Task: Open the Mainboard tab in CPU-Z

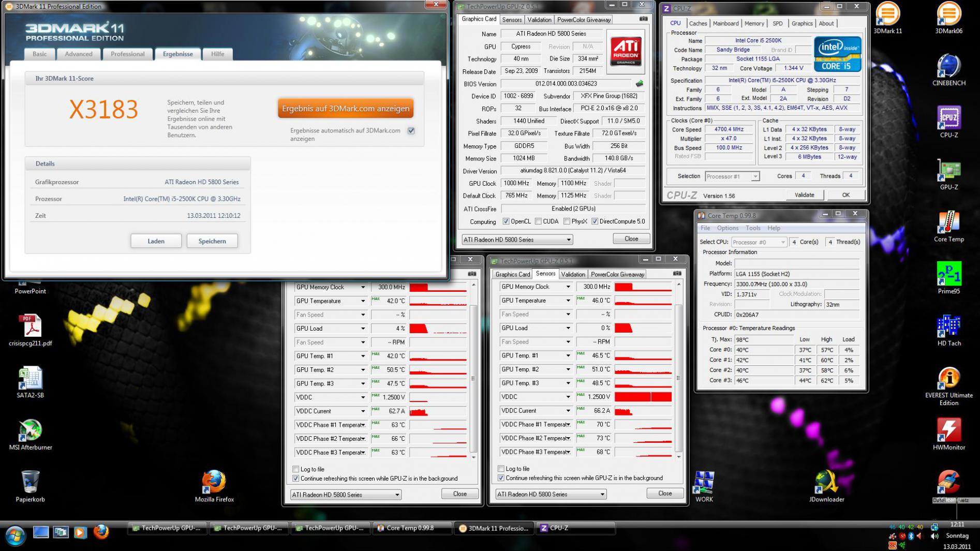Action: 725,23
